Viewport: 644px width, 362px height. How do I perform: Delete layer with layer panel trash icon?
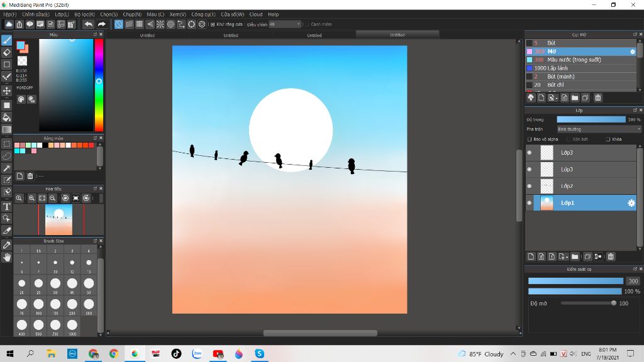point(611,256)
